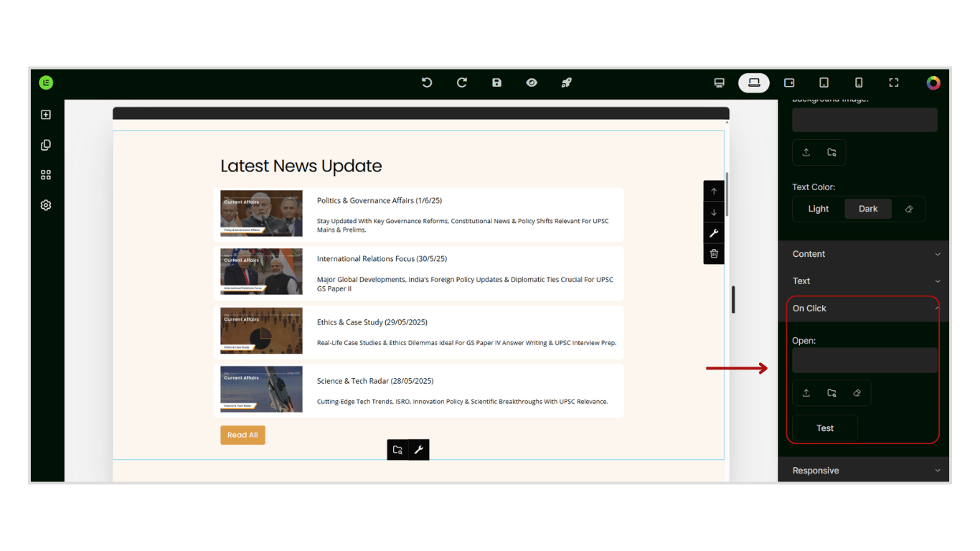Viewport: 980px width, 551px height.
Task: Open the color wheel theme icon
Action: pos(933,83)
